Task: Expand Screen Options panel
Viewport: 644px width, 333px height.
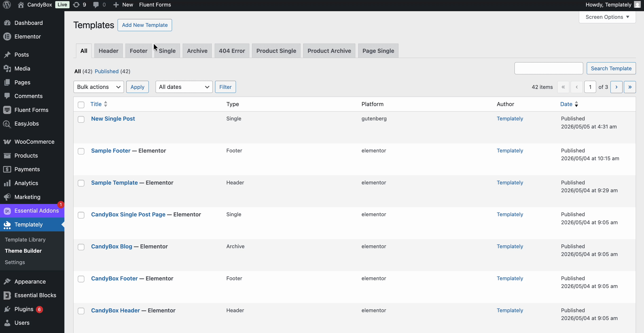Action: [607, 17]
